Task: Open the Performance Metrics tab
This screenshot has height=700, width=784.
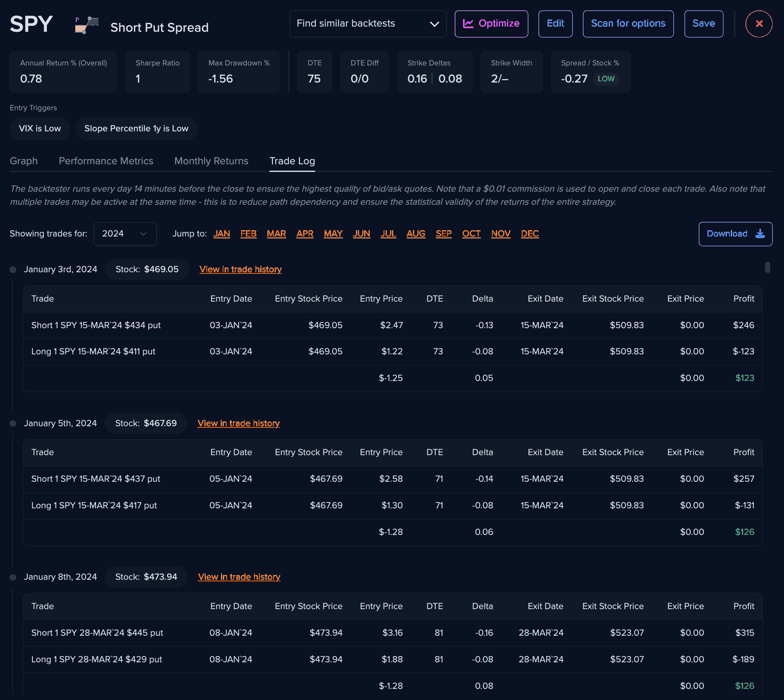Action: [x=106, y=161]
